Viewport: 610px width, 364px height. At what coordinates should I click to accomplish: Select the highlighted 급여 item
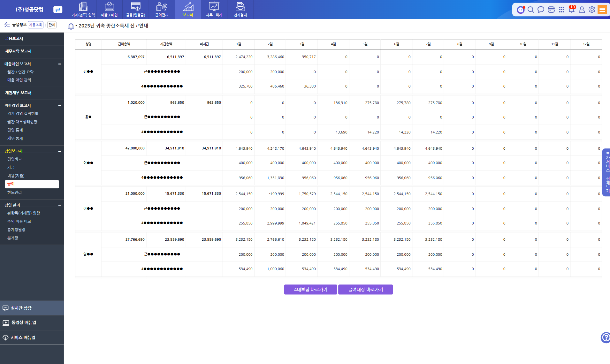point(32,184)
